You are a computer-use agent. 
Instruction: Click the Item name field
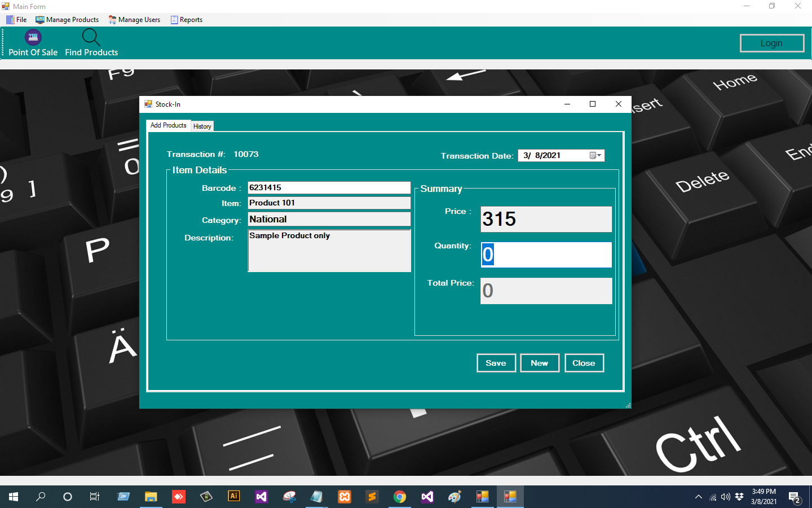coord(329,203)
